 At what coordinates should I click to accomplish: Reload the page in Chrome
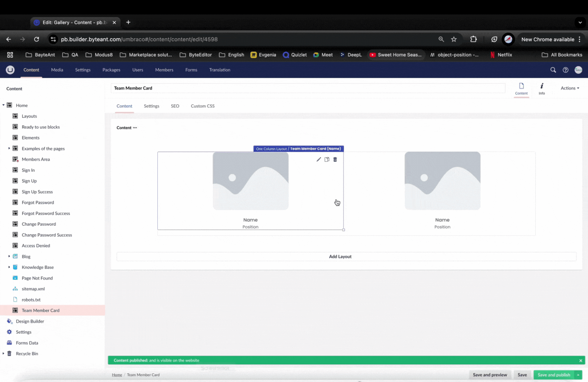pos(36,39)
